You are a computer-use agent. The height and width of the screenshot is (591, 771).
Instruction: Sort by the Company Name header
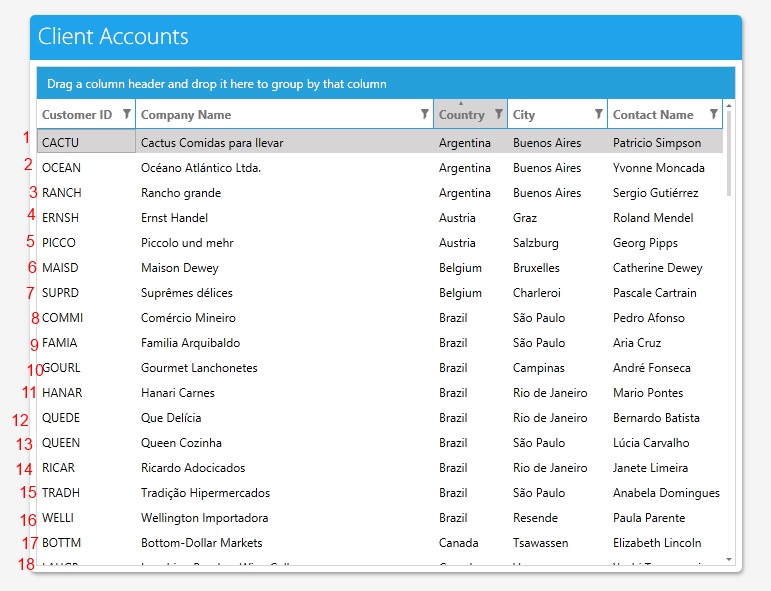[186, 115]
